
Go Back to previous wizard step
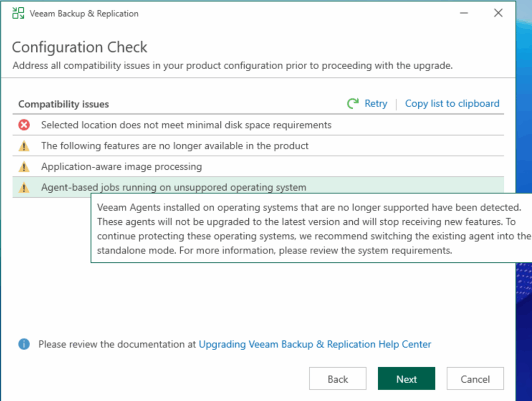click(x=338, y=379)
